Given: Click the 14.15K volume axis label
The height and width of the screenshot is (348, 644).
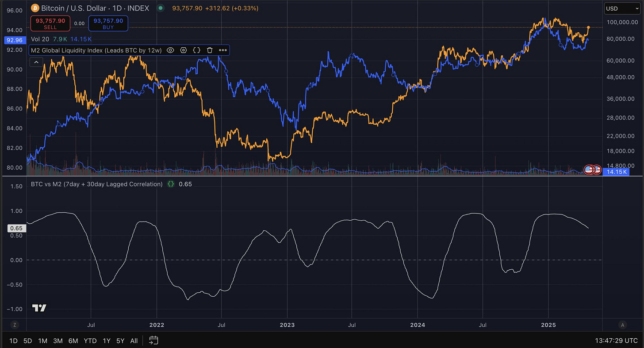Looking at the screenshot, I should (616, 172).
